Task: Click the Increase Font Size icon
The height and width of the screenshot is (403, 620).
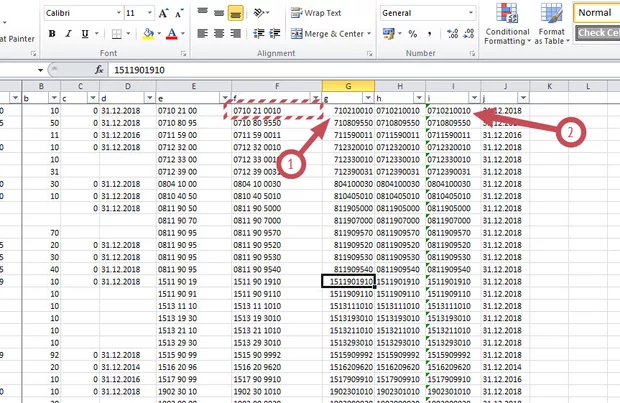Action: tap(161, 13)
